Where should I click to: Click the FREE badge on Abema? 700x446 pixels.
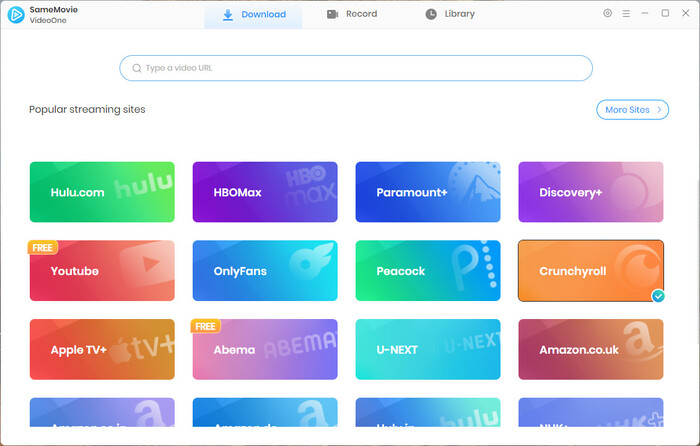205,326
